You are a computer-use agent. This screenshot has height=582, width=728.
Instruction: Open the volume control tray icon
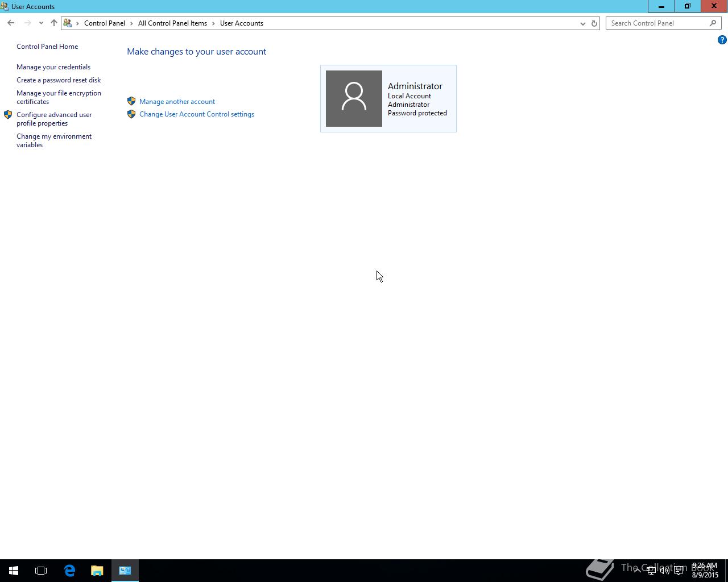click(664, 571)
